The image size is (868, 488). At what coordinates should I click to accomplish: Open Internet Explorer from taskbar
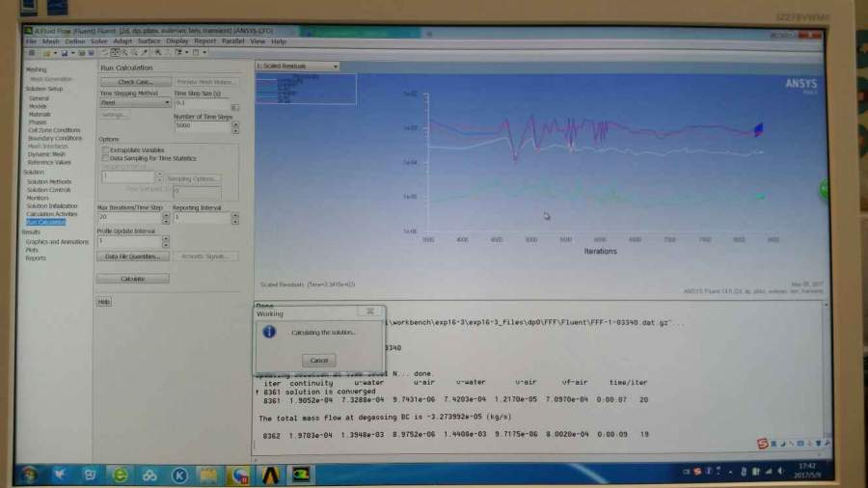point(120,474)
